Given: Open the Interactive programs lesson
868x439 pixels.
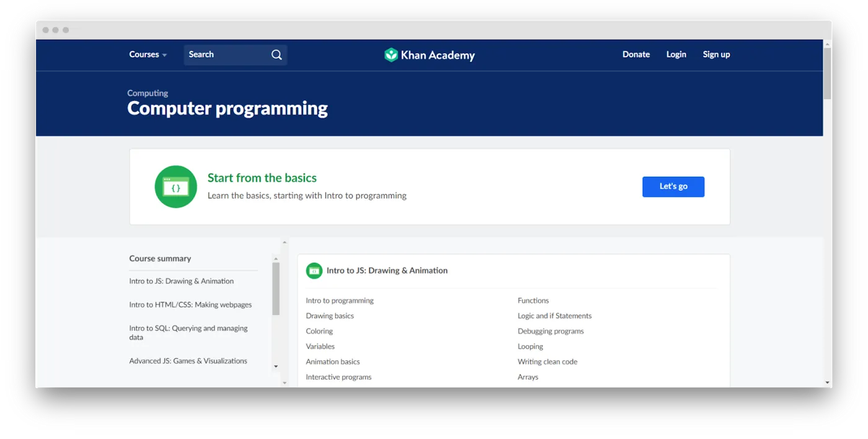Looking at the screenshot, I should (339, 377).
